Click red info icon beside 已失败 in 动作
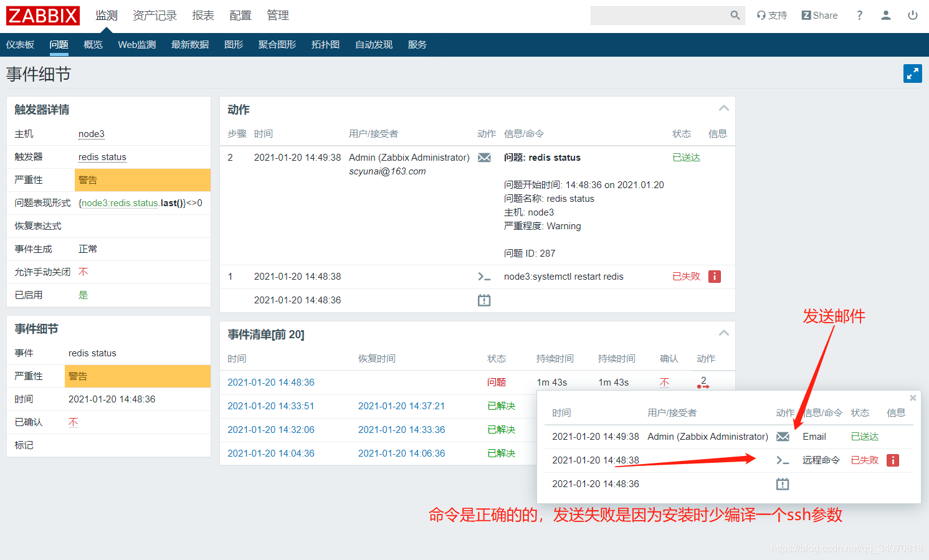Viewport: 929px width, 560px height. pos(715,277)
